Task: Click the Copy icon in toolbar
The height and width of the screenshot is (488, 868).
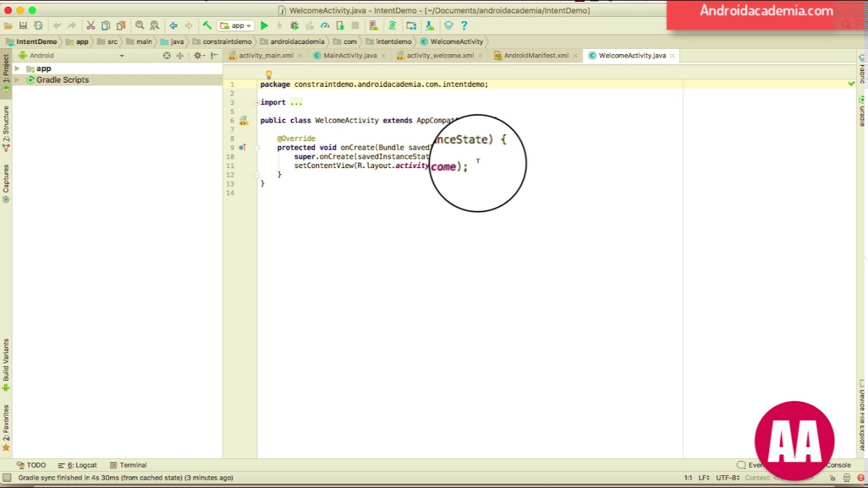Action: pos(106,26)
